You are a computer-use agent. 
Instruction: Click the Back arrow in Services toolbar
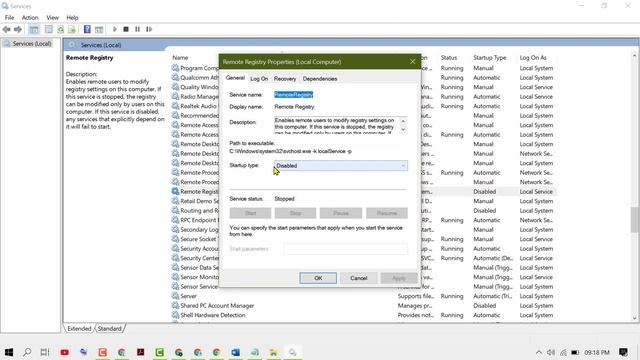click(x=6, y=29)
